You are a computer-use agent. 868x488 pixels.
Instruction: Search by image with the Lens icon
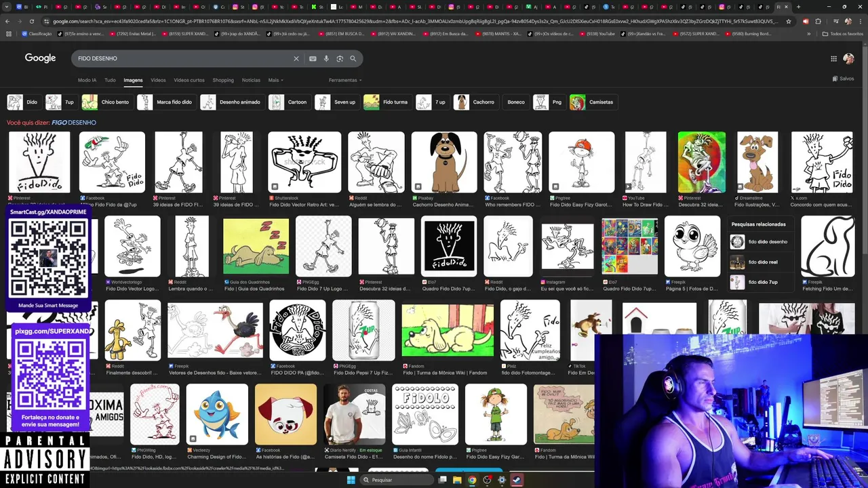pos(340,59)
